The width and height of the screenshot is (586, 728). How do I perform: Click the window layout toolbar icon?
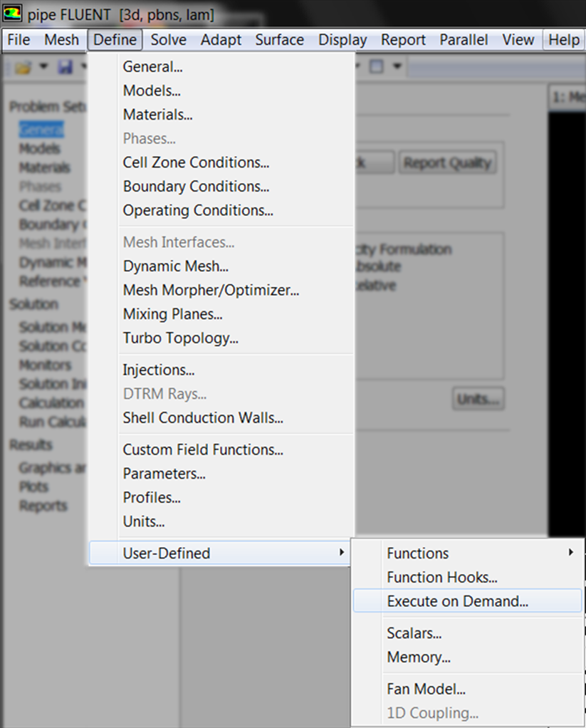pyautogui.click(x=376, y=67)
